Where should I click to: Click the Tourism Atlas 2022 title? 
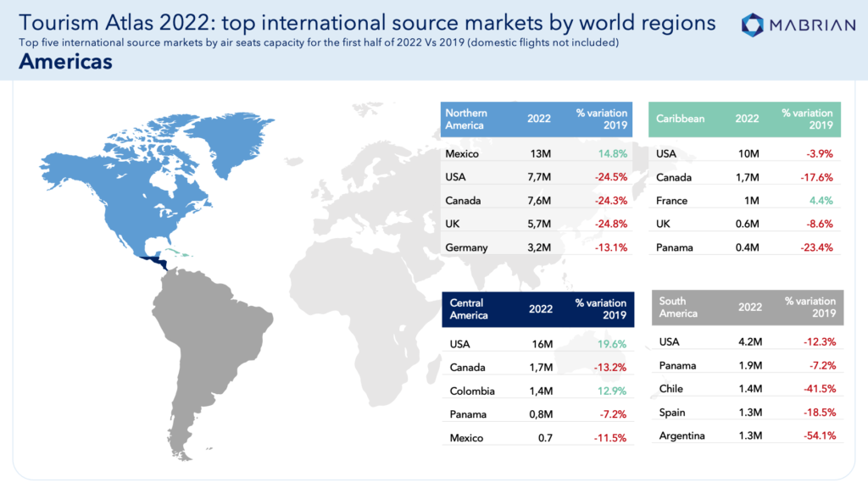tap(367, 23)
